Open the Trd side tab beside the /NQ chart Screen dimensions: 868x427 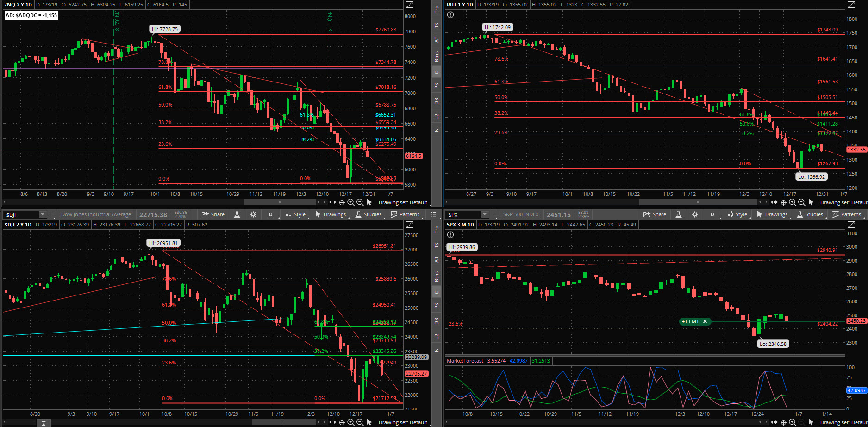tap(436, 9)
